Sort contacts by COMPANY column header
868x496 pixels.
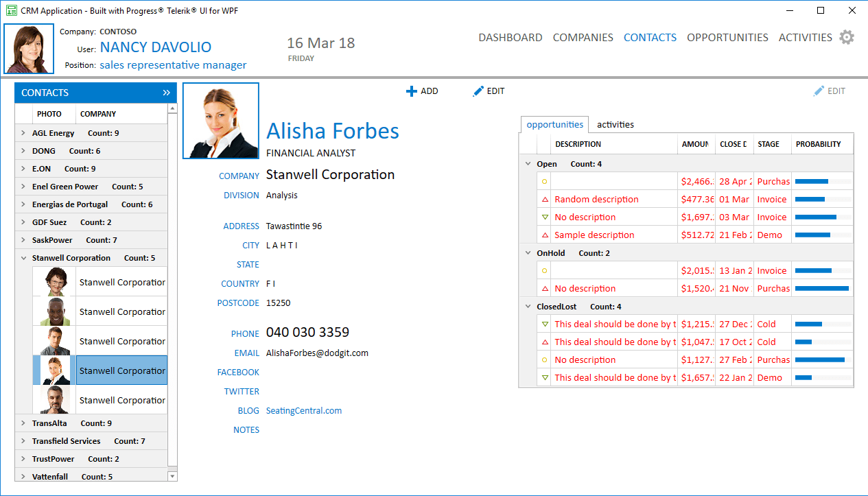pos(121,114)
